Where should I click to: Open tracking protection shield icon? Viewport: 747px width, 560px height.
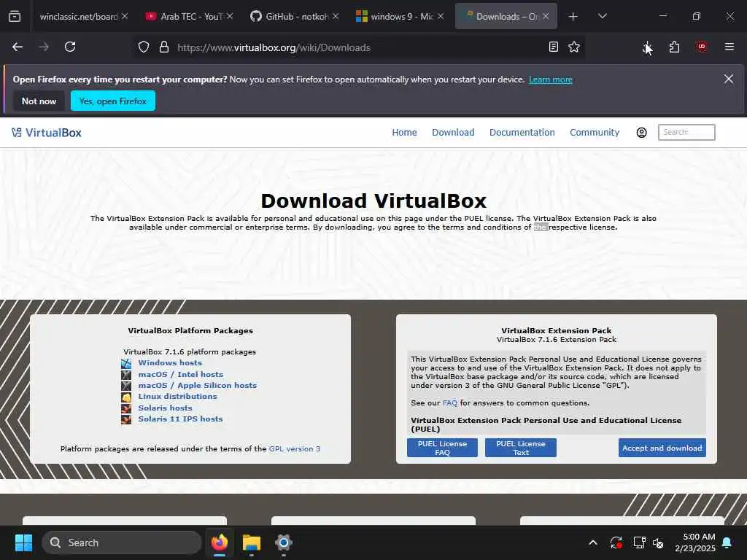pos(144,47)
